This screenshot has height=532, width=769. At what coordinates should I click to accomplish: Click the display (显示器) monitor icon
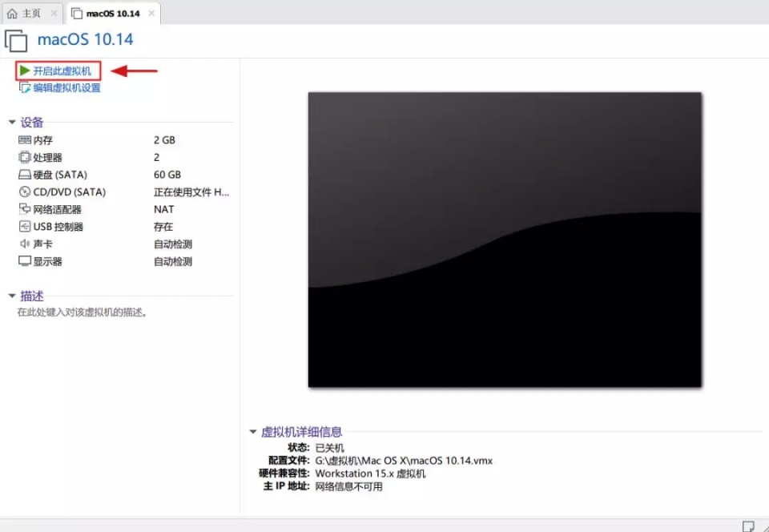pyautogui.click(x=25, y=261)
